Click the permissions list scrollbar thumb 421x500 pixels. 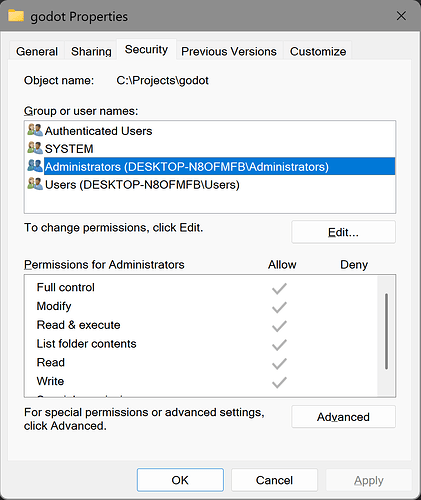(x=386, y=331)
